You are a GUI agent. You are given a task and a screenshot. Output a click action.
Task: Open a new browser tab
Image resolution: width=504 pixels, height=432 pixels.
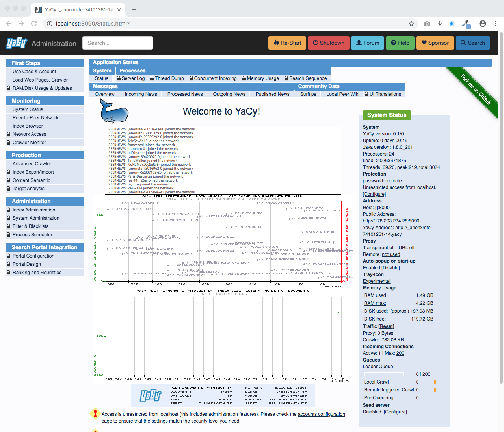click(134, 10)
